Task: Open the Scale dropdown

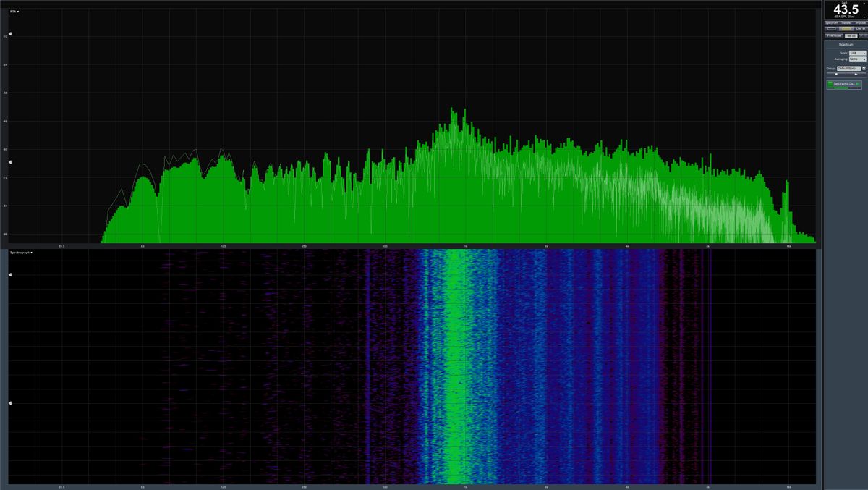Action: [858, 53]
